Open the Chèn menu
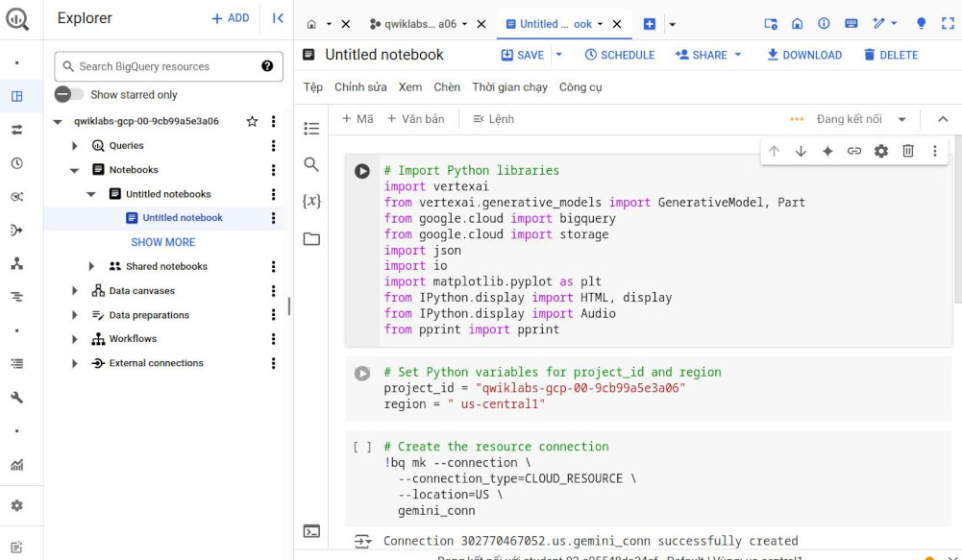Screen dimensions: 962x560 click(447, 87)
